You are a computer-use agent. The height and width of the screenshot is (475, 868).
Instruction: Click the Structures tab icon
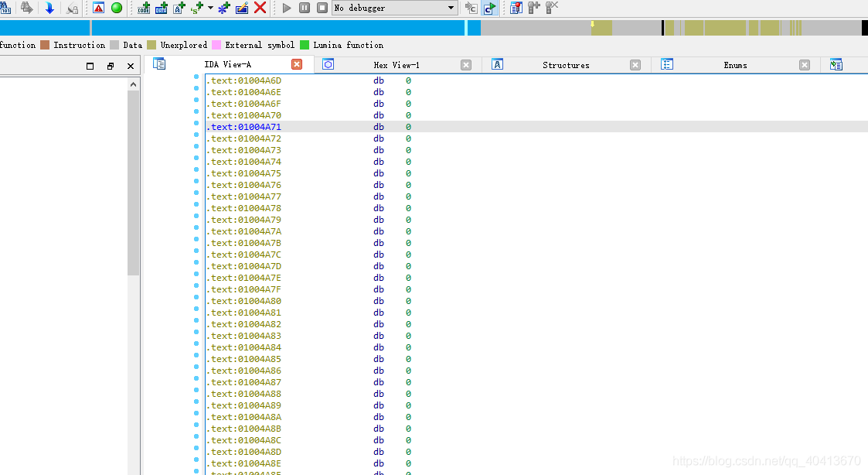point(497,64)
